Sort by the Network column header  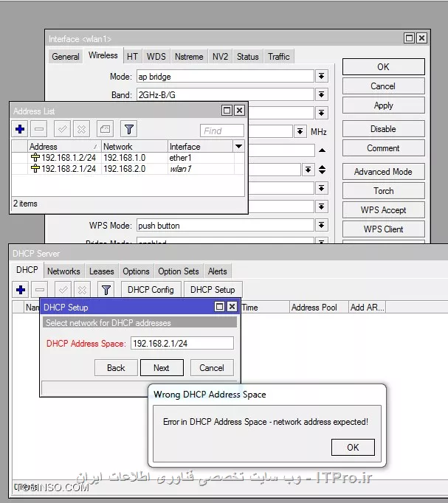(x=134, y=147)
